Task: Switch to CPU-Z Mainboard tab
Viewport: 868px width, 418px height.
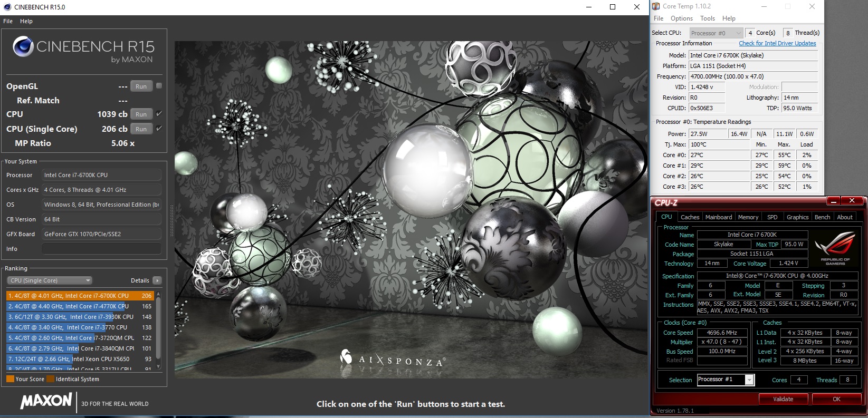Action: pyautogui.click(x=719, y=217)
